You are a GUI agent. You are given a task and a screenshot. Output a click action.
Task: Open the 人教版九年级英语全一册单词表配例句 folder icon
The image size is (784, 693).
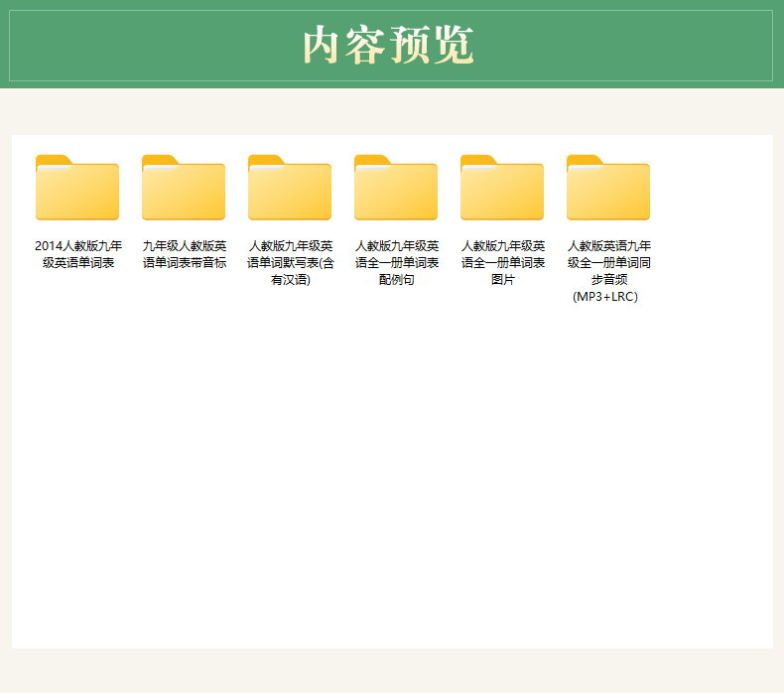pyautogui.click(x=396, y=187)
